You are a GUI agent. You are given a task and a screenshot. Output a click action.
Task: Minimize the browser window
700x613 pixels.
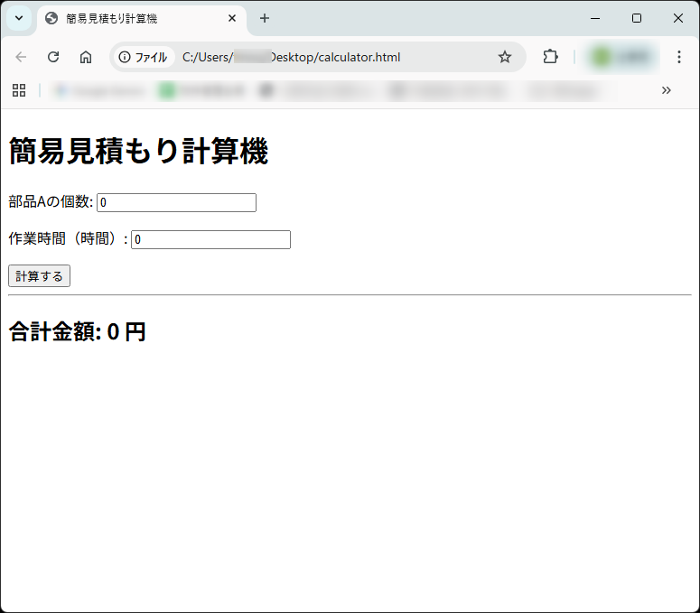pyautogui.click(x=595, y=18)
